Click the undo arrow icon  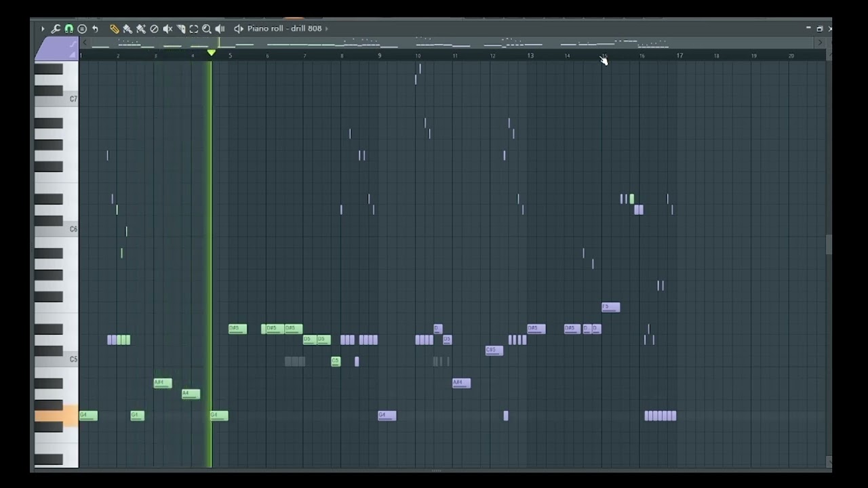pyautogui.click(x=95, y=28)
